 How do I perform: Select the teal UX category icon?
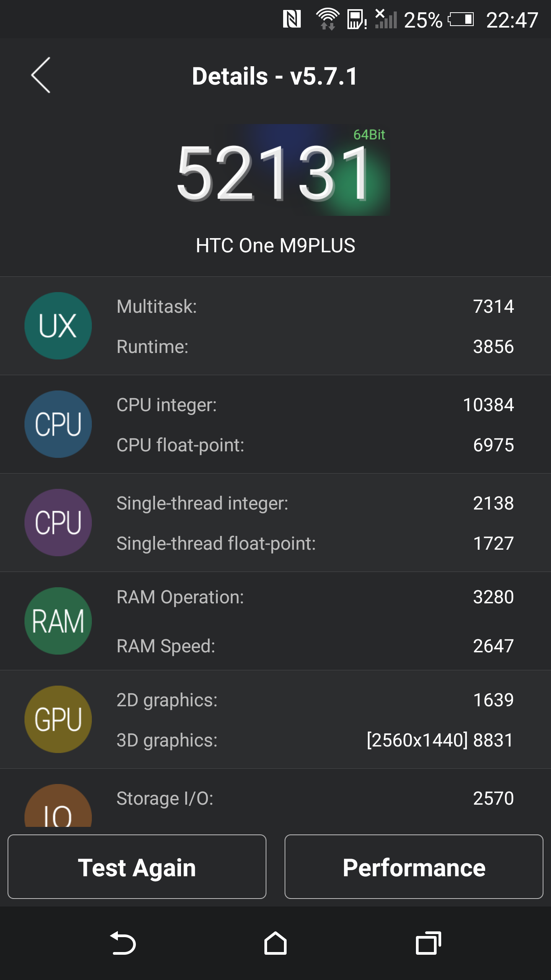[x=58, y=326]
